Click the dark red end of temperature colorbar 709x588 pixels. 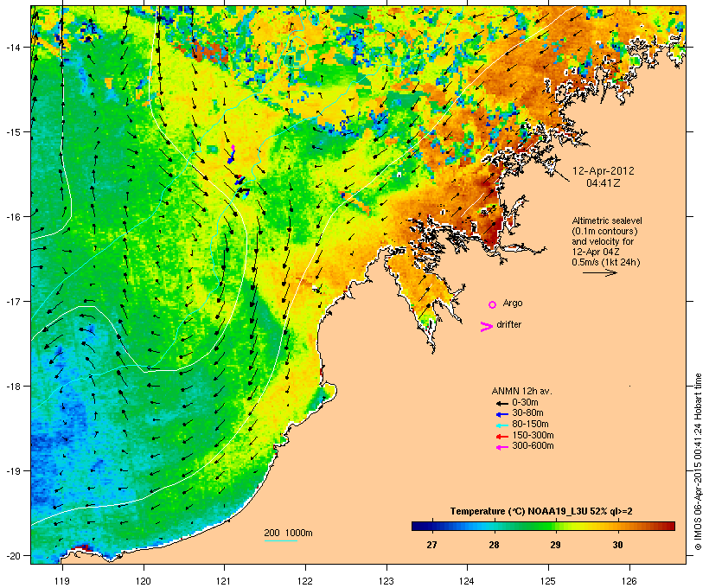pyautogui.click(x=670, y=526)
